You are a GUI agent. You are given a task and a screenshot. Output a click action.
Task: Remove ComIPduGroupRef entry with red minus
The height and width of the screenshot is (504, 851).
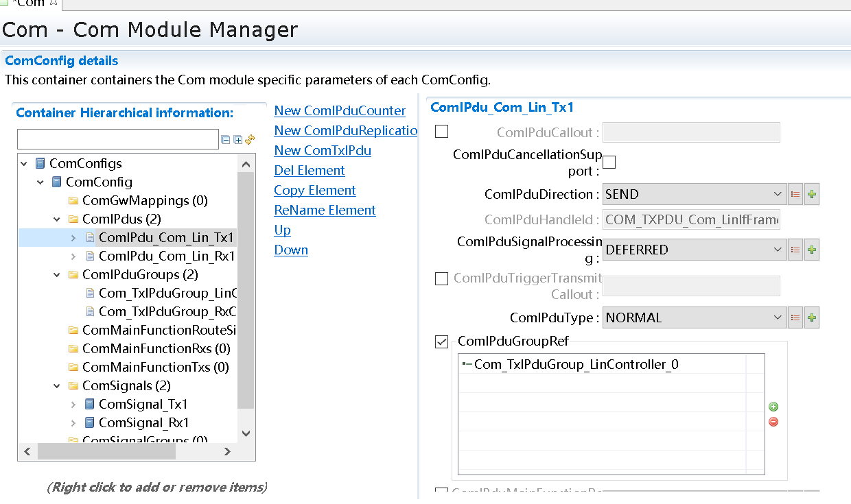click(x=773, y=422)
